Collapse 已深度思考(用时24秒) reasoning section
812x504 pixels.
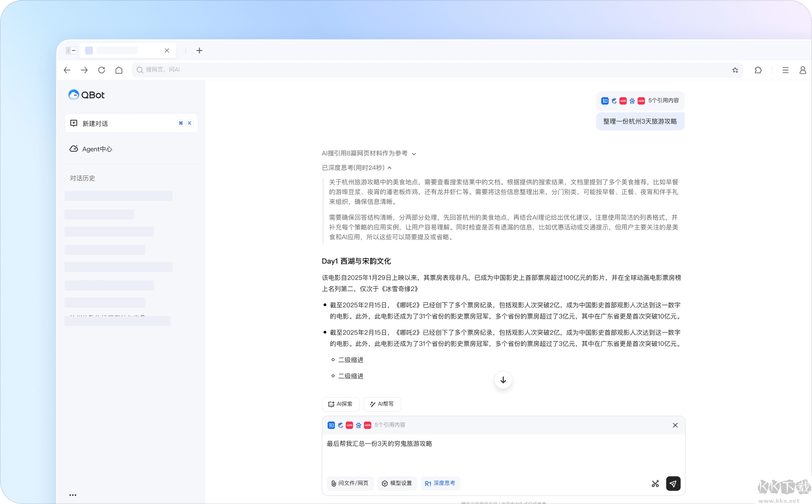[x=390, y=167]
